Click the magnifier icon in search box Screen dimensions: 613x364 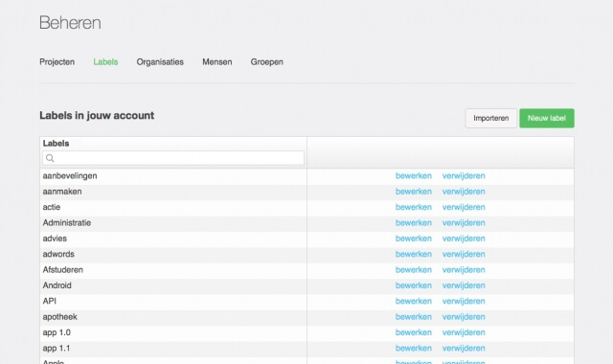(x=50, y=158)
